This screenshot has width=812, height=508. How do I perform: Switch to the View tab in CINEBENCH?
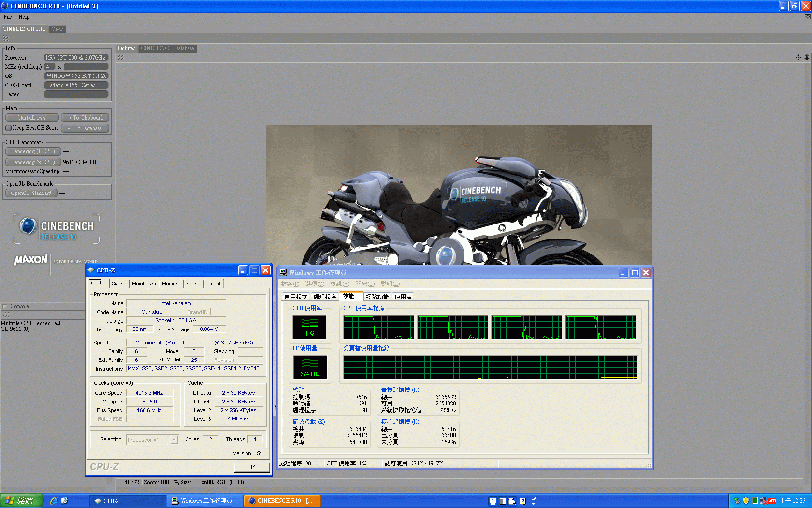[x=58, y=29]
